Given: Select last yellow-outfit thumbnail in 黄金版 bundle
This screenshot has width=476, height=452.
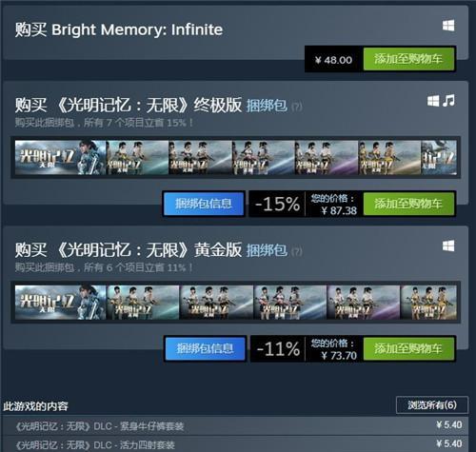Looking at the screenshot, I should (x=428, y=303).
